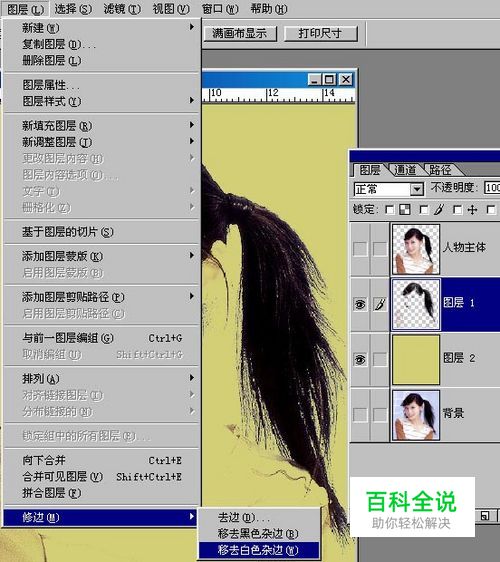500x562 pixels.
Task: Open the 图层 (L) menu in menu bar
Action: point(25,9)
